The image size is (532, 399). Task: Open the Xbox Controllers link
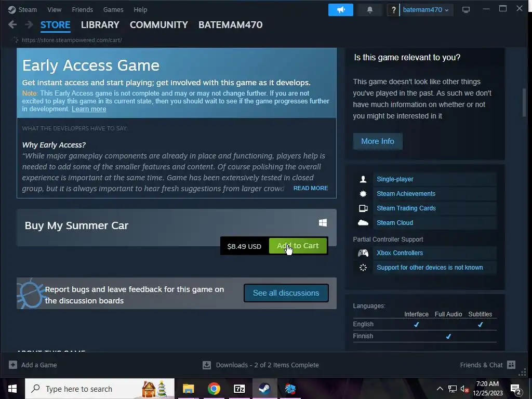(400, 253)
